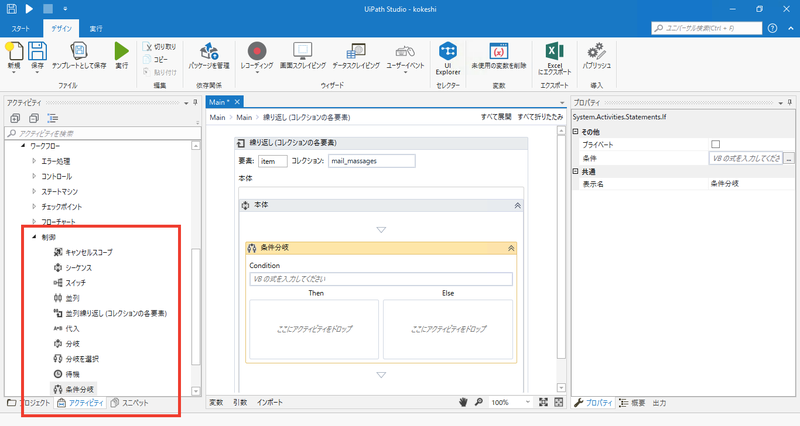Open Data Scraping (データスクレイピング)

[x=356, y=55]
